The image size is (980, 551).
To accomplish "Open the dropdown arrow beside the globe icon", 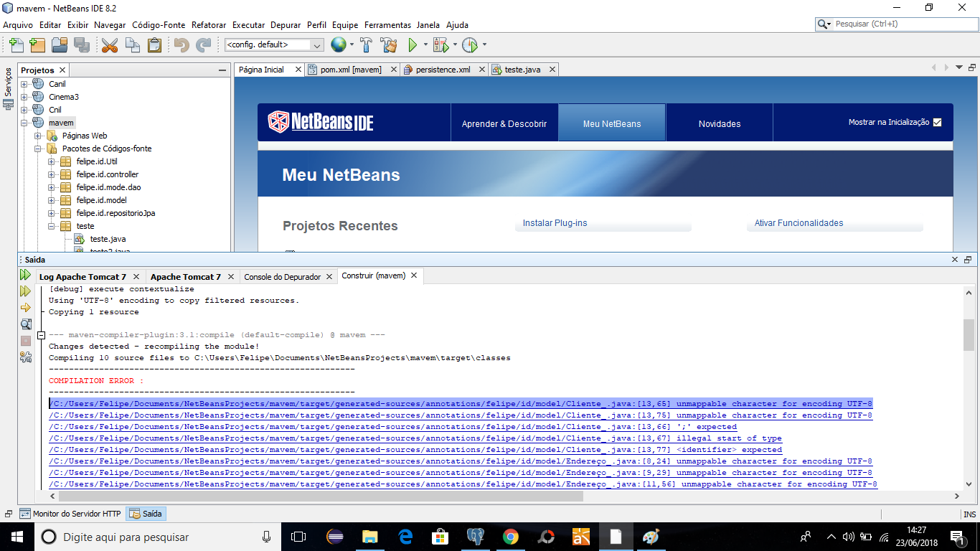I will 352,44.
